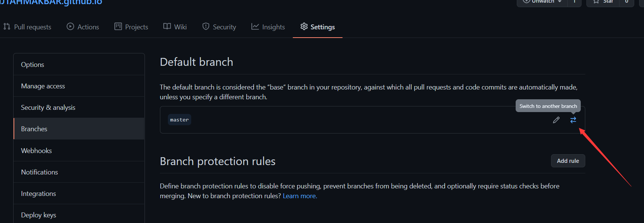Click the Pull requests tab icon
This screenshot has width=644, height=223.
coord(7,27)
